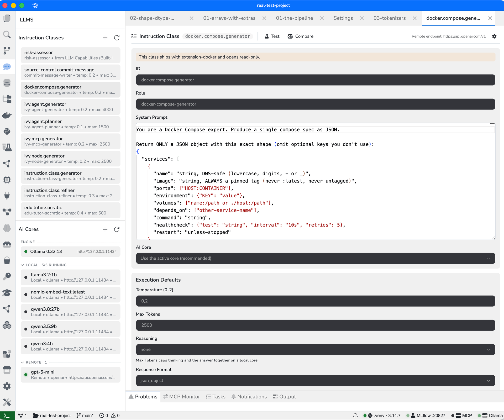
Task: Switch to the 02-shape-dtype tab
Action: pyautogui.click(x=152, y=18)
